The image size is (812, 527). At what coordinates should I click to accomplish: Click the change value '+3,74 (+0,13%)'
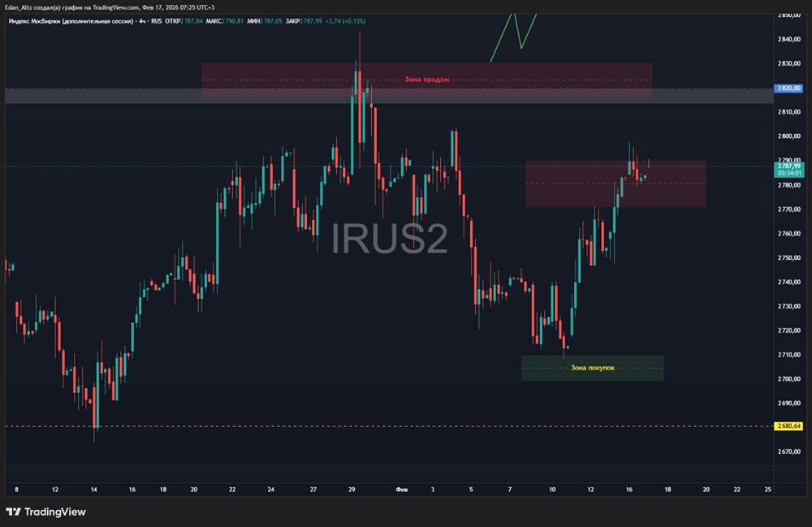pos(345,21)
